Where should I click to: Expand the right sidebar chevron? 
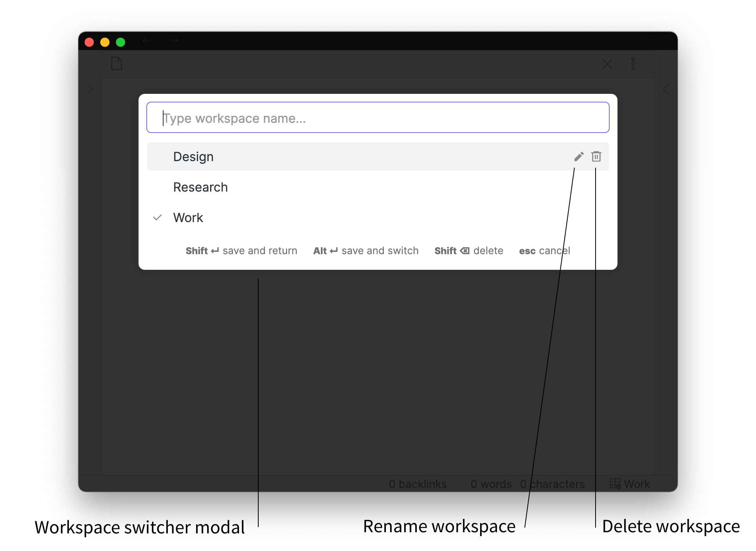point(666,89)
